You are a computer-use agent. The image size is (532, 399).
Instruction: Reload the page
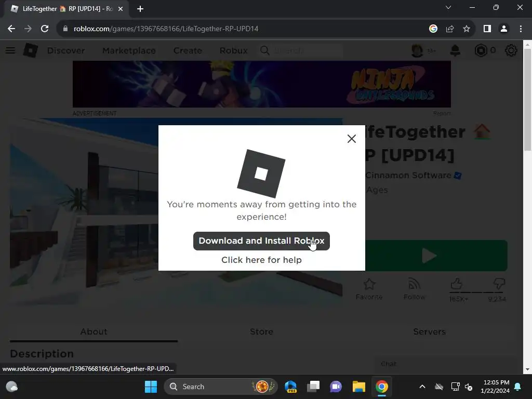45,29
